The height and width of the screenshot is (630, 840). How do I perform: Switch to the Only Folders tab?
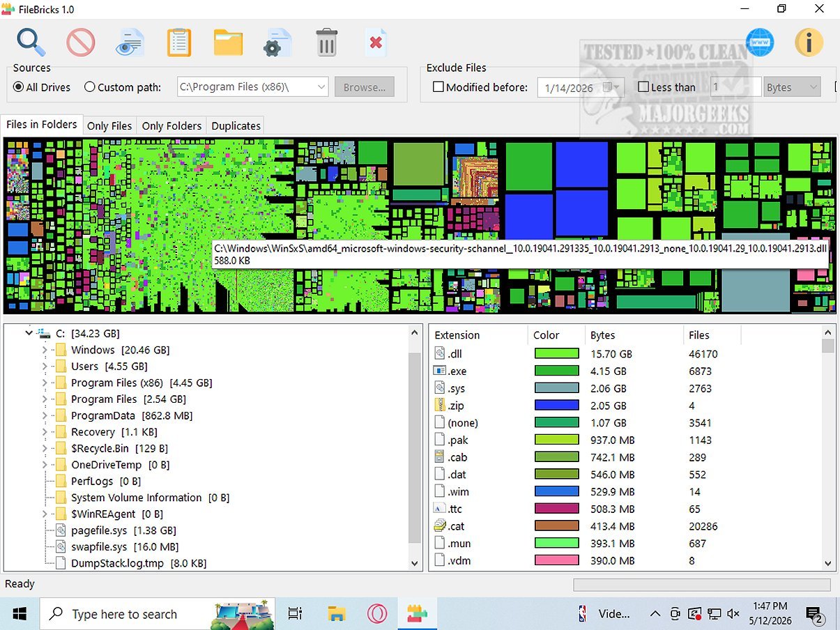tap(171, 126)
